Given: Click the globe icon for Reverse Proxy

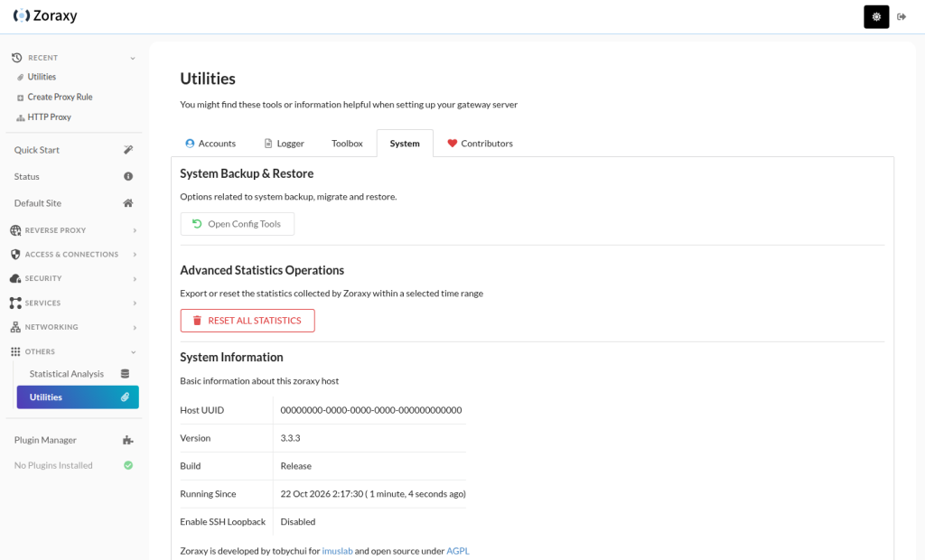Looking at the screenshot, I should (15, 230).
